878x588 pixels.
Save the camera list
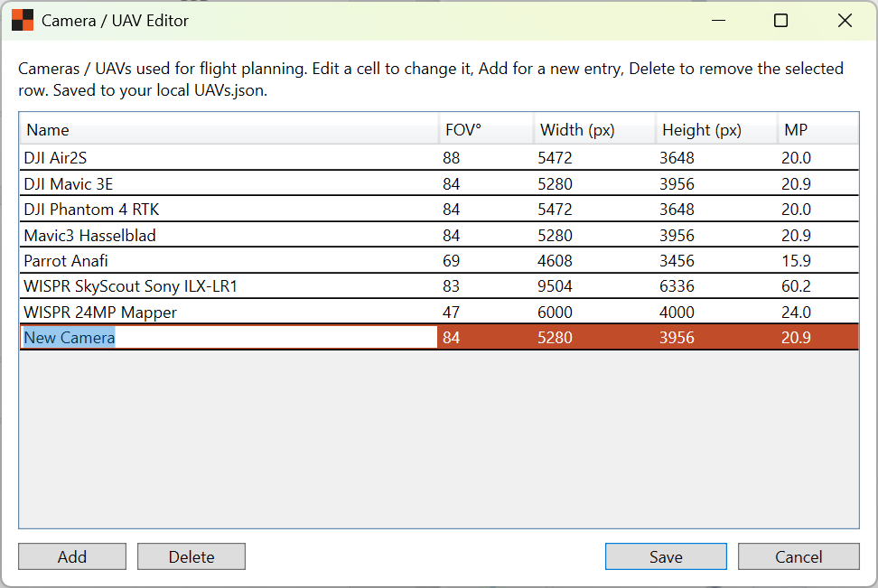click(666, 556)
